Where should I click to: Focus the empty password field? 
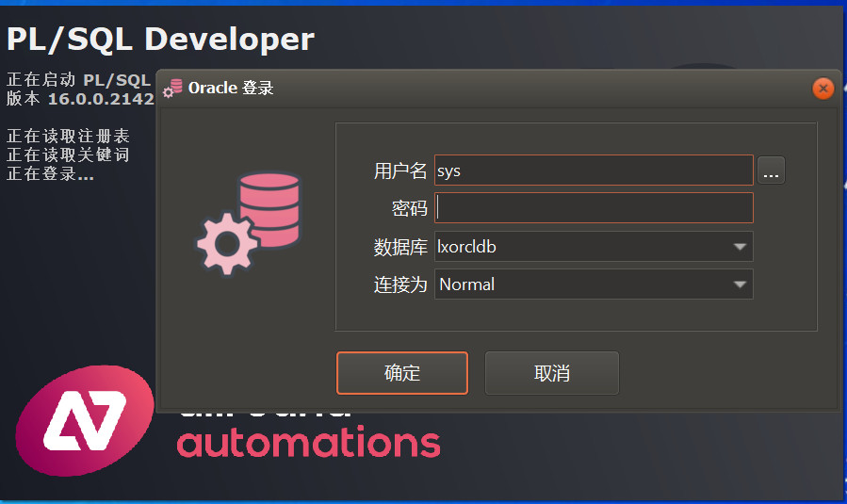(594, 208)
